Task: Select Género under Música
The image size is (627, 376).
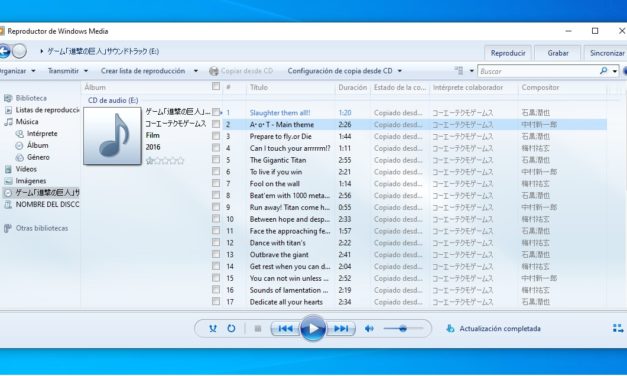Action: pos(38,157)
